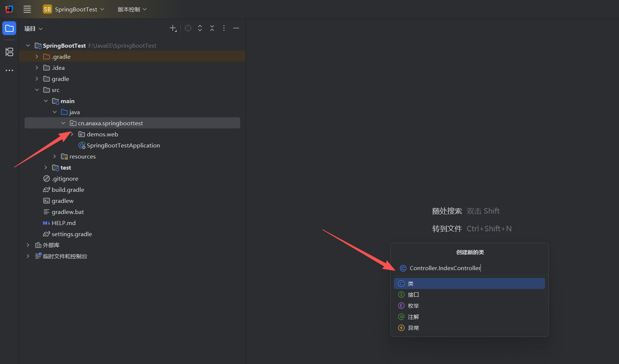Expand 外部库 node
This screenshot has width=619, height=364.
[x=28, y=245]
